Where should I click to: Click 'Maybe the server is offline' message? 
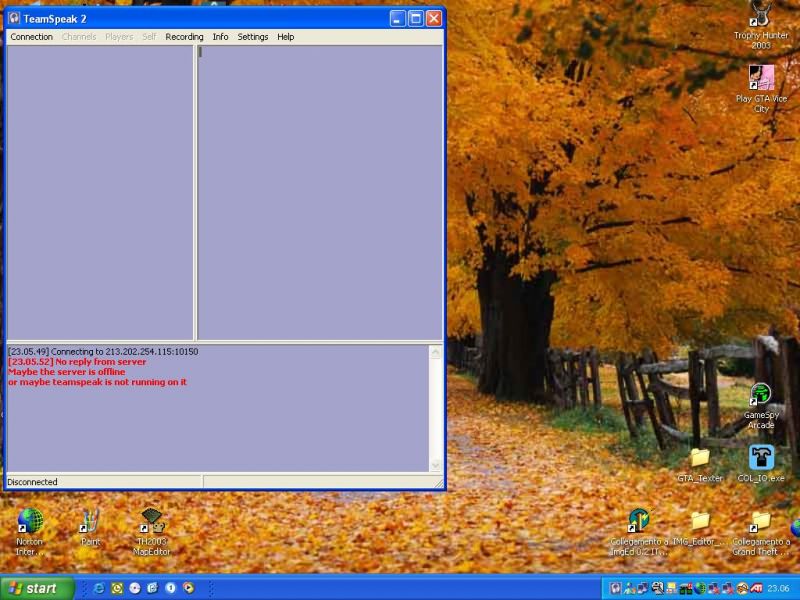click(66, 372)
